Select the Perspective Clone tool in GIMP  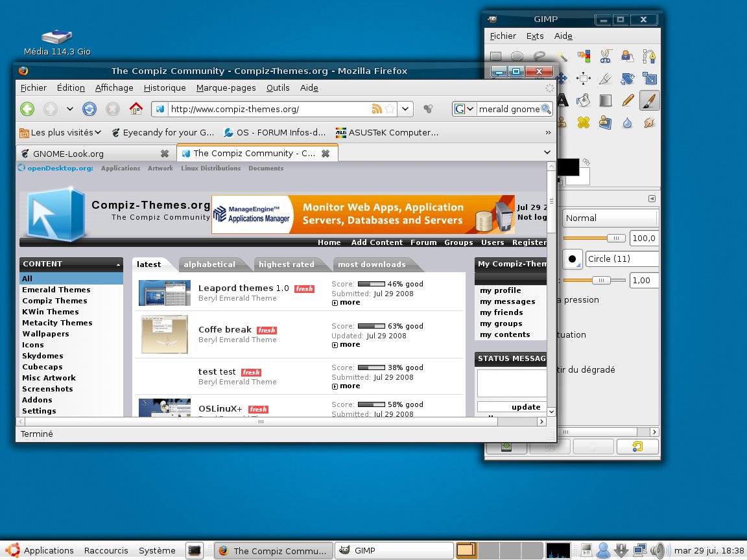(x=606, y=123)
